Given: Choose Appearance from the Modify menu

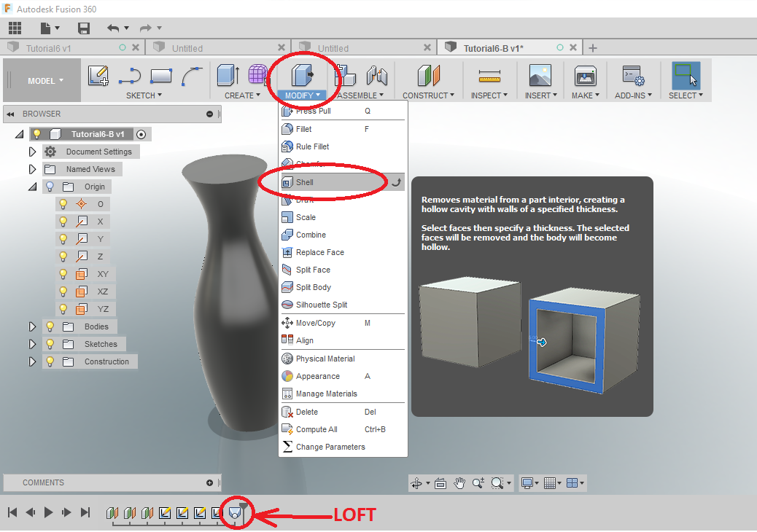Looking at the screenshot, I should [341, 376].
